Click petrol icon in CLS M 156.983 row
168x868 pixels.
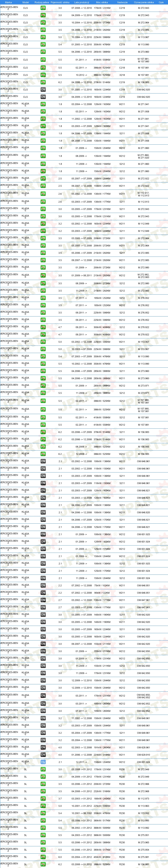click(43, 82)
